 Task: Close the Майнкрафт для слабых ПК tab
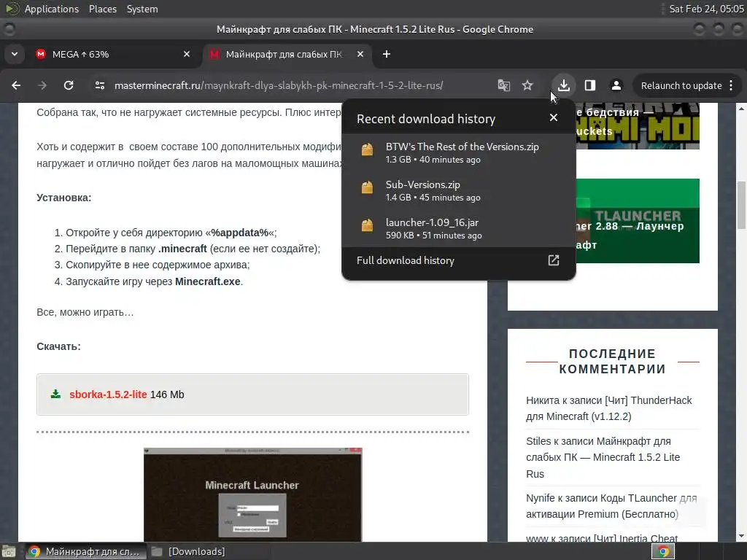360,54
